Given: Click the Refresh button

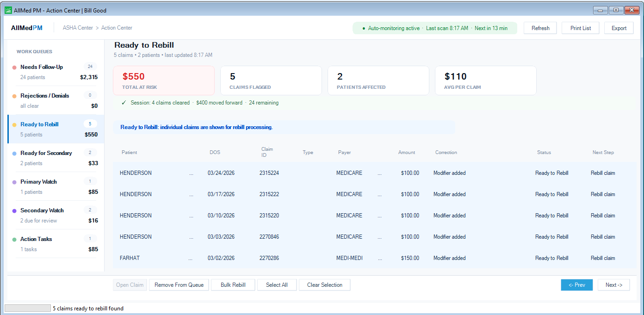Looking at the screenshot, I should pos(540,28).
